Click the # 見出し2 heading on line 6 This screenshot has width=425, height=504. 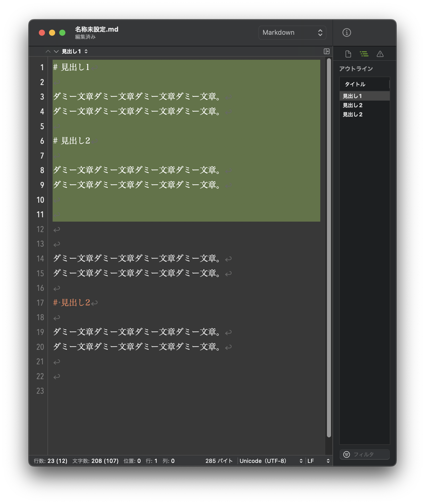[72, 141]
